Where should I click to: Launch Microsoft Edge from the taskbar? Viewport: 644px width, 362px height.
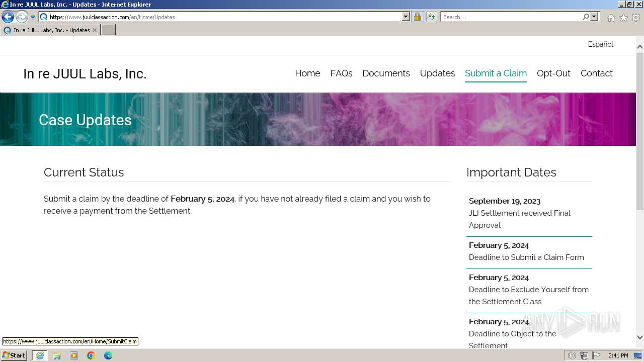(108, 355)
